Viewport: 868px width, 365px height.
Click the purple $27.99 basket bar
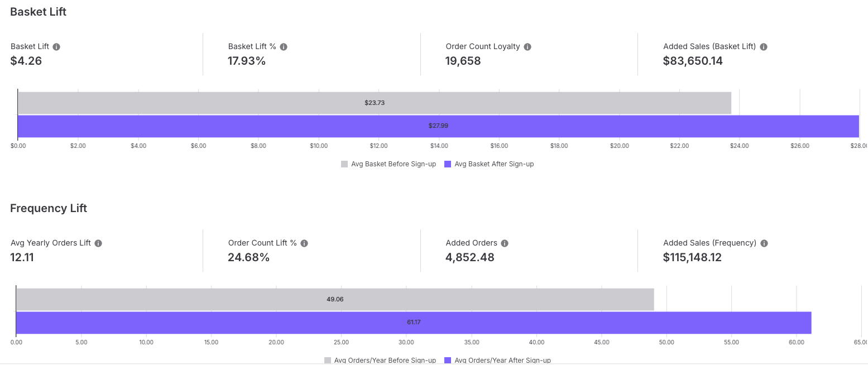coord(438,126)
